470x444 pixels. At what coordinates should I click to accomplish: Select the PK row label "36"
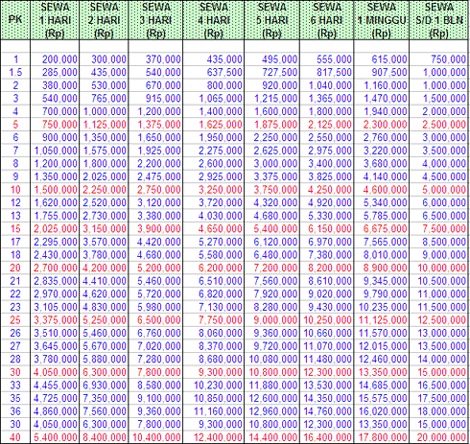click(15, 411)
